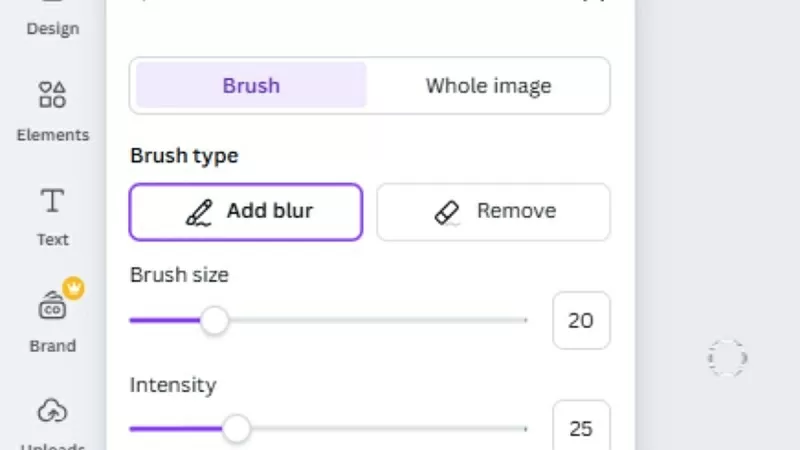The height and width of the screenshot is (450, 800).
Task: Click the eraser icon on Remove
Action: (447, 212)
